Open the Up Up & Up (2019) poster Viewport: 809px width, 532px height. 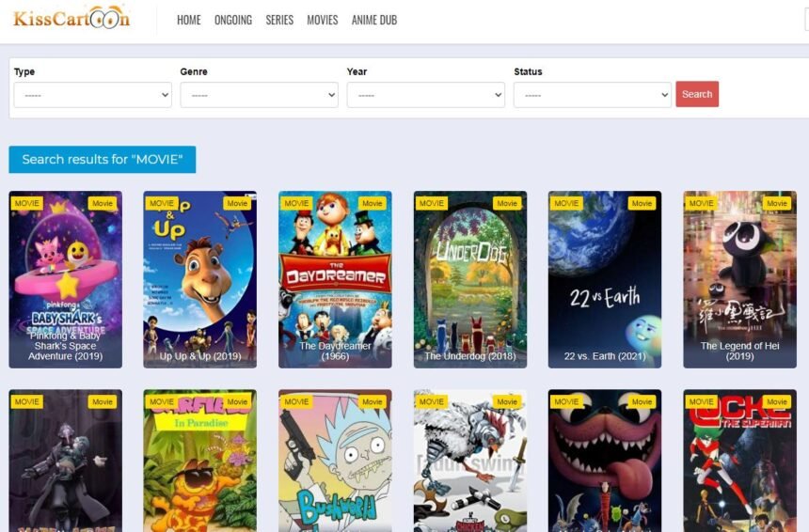pos(199,279)
